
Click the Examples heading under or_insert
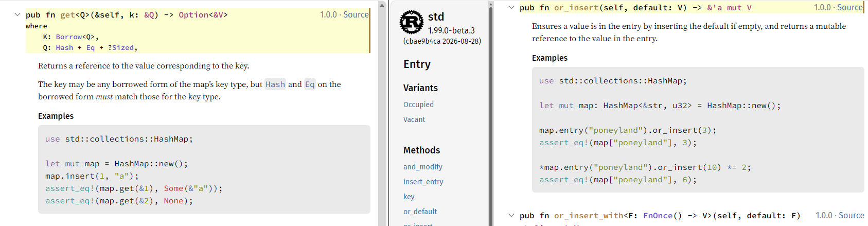[x=550, y=58]
